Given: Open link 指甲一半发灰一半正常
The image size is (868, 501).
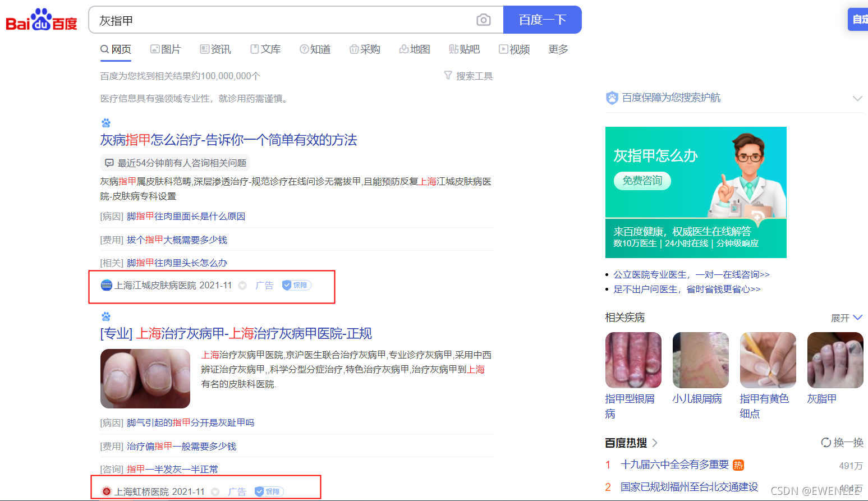Looking at the screenshot, I should click(173, 469).
